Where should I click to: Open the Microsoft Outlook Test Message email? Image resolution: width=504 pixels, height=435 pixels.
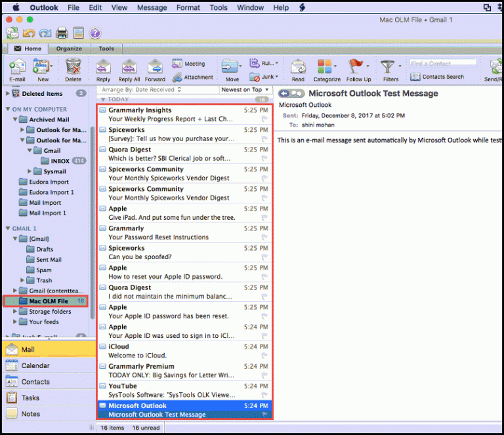coord(185,410)
